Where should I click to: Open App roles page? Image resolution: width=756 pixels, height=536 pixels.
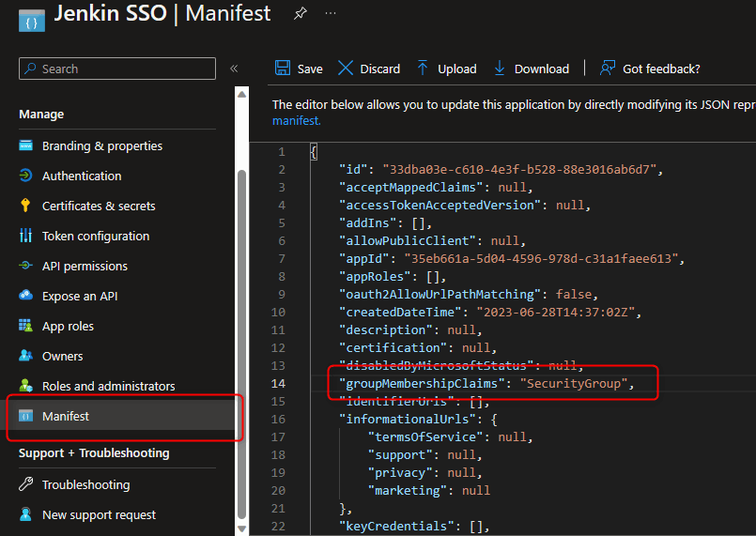click(x=68, y=327)
